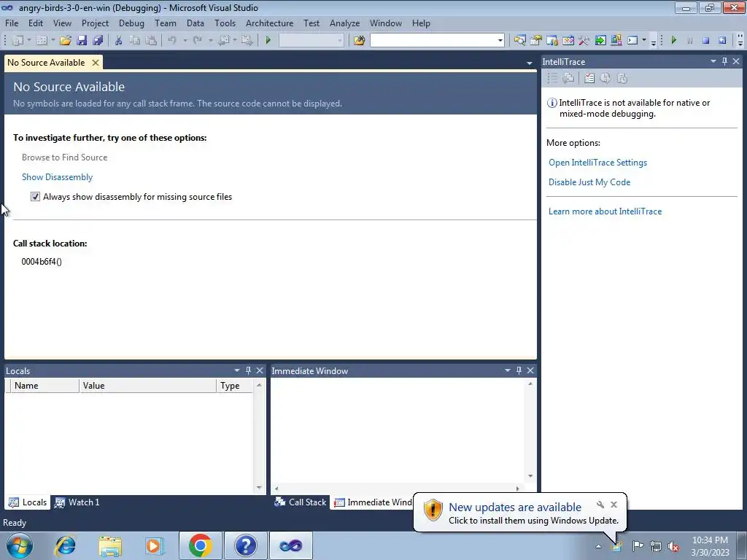Toggle auto-hide pin on Locals panel
The height and width of the screenshot is (560, 747).
[248, 370]
